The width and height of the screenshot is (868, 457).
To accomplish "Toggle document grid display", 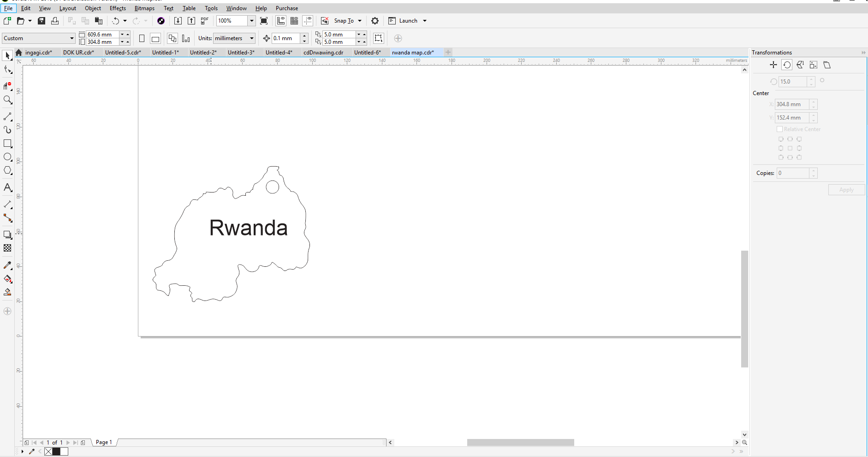I will click(294, 21).
